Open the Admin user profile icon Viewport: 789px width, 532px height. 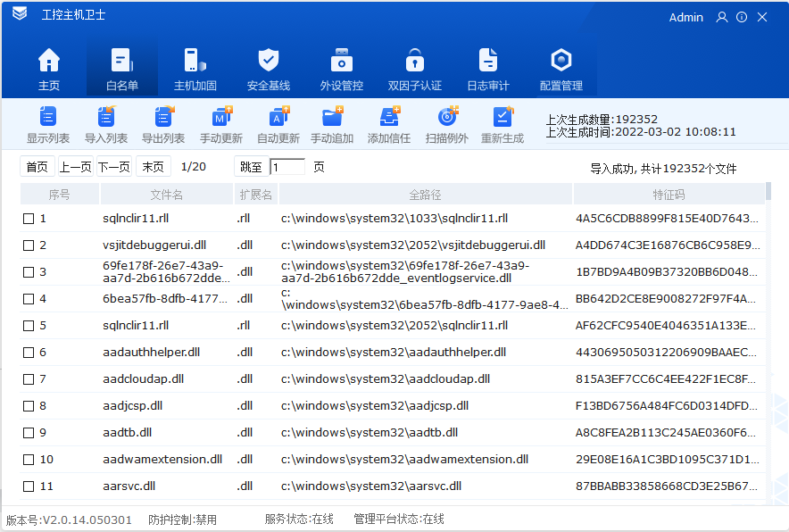pos(721,17)
